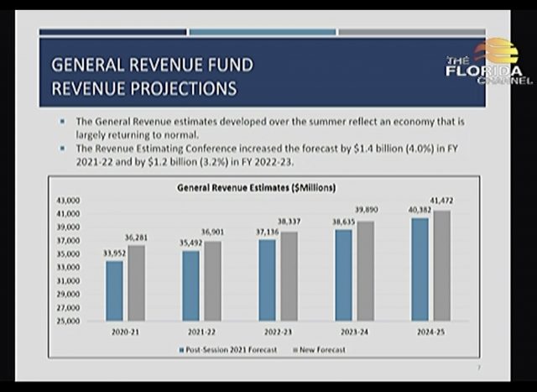Select the blue 2023-24 bar labeled 38,635

(343, 274)
